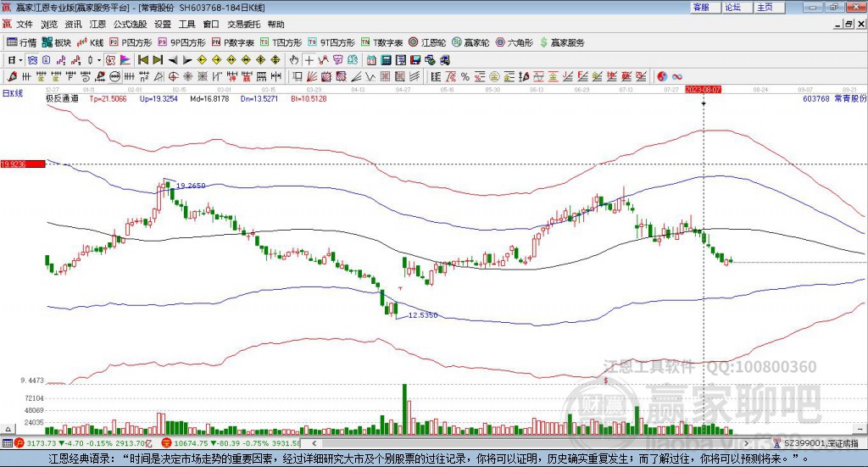868x467 pixels.
Task: Jump to first bar icon
Action: tap(143, 60)
